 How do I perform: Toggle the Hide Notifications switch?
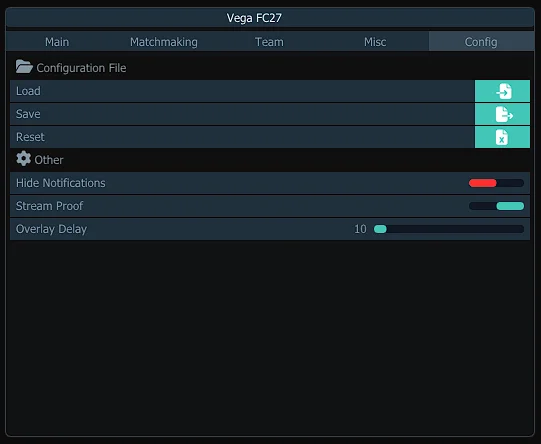click(496, 183)
